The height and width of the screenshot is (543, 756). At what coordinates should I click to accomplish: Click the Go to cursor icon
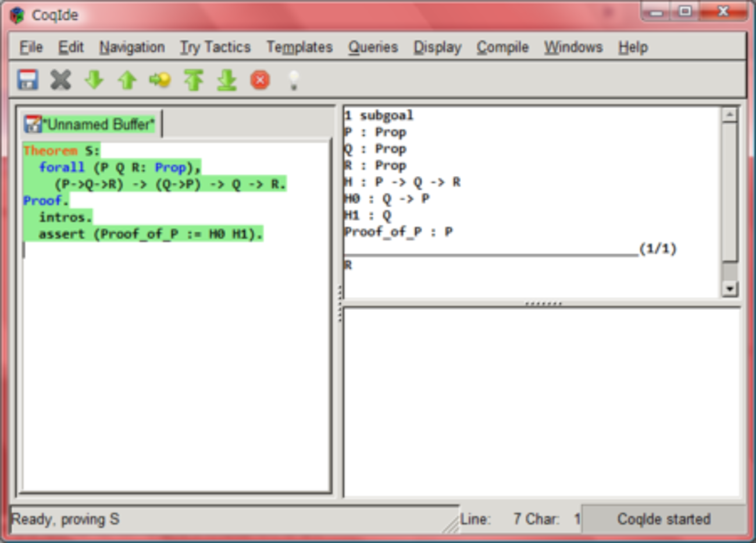[x=160, y=80]
